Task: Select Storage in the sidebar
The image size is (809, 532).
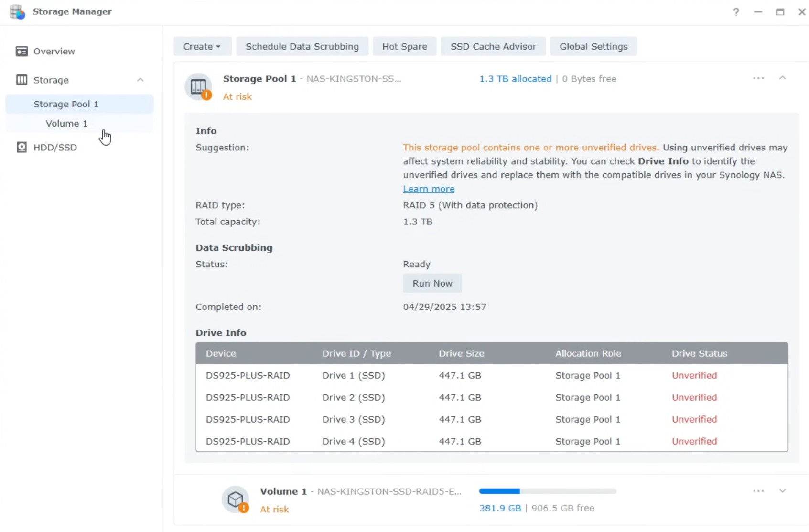Action: (x=51, y=80)
